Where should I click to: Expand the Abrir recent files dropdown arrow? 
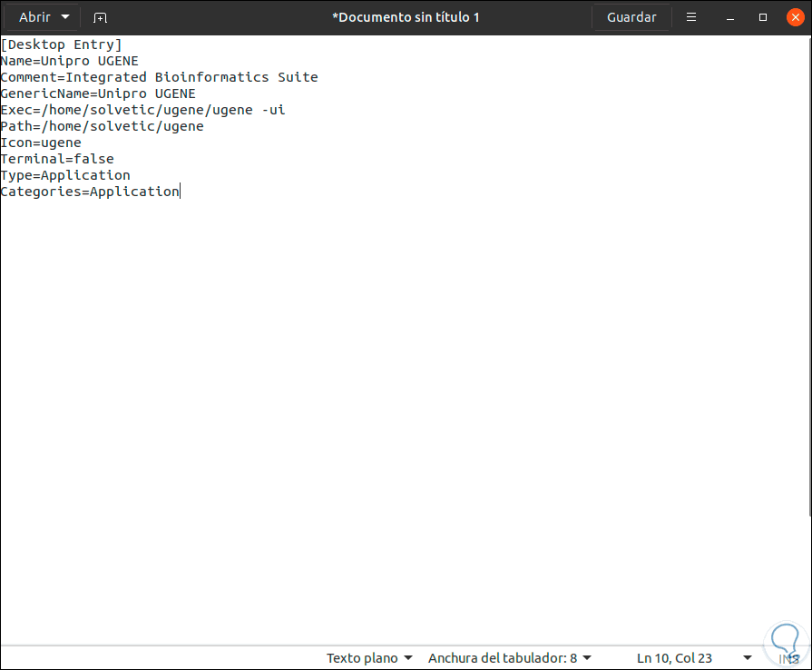point(65,17)
